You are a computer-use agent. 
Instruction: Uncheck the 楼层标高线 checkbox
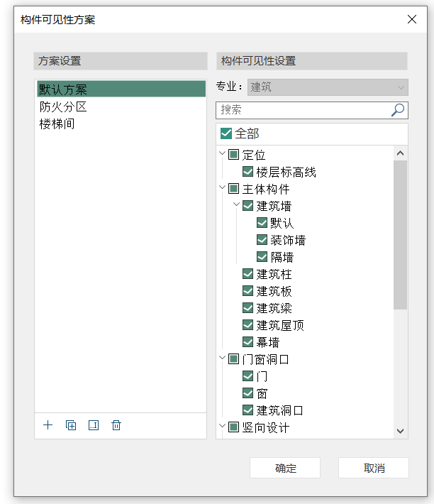[x=247, y=172]
